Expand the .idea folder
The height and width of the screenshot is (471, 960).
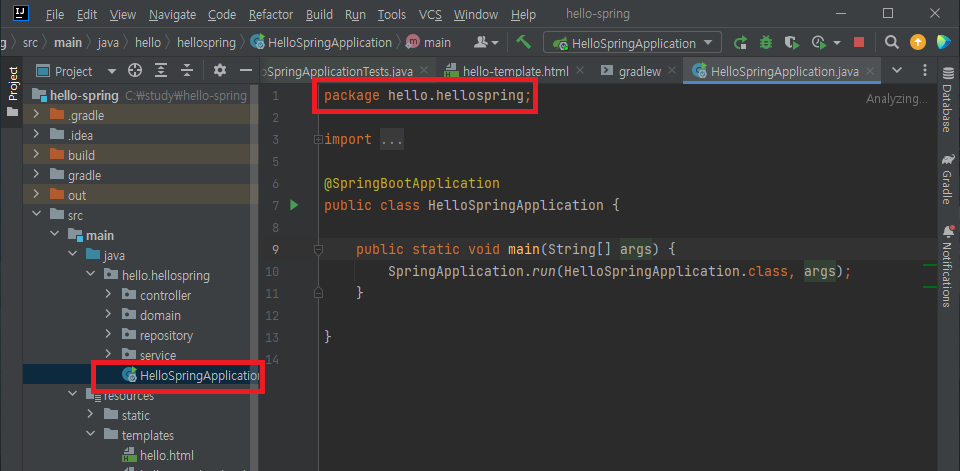(x=36, y=135)
